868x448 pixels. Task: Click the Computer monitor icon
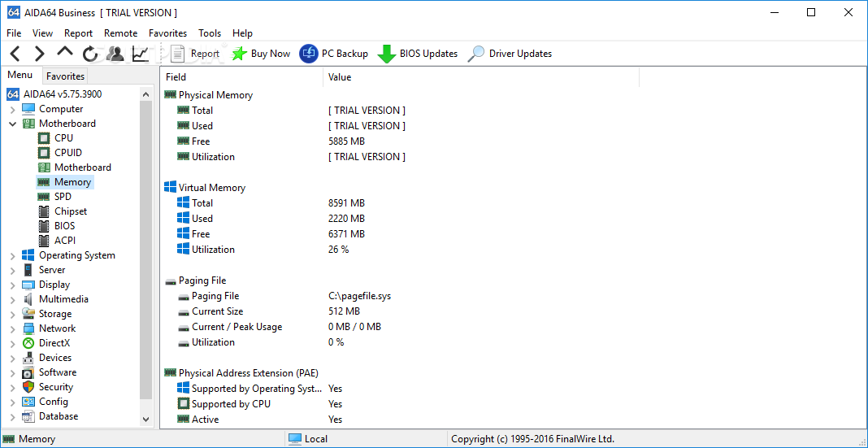(x=28, y=109)
